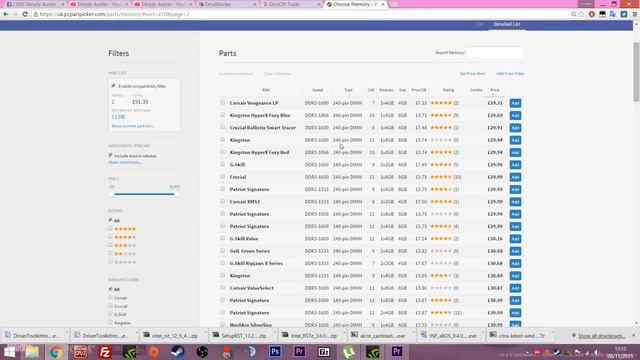This screenshot has height=360, width=640.
Task: Expand the Show merchants link
Action: [125, 162]
